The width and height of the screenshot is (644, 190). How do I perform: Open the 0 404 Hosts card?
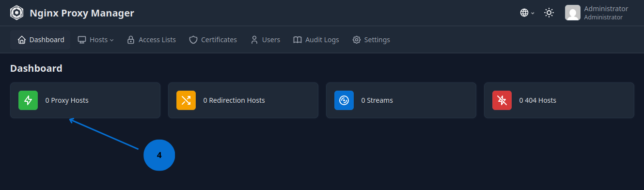[559, 100]
